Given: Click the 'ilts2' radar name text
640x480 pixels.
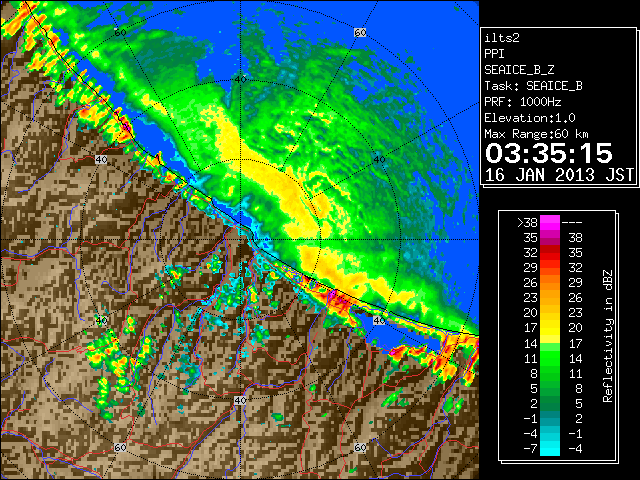Looking at the screenshot, I should 502,38.
